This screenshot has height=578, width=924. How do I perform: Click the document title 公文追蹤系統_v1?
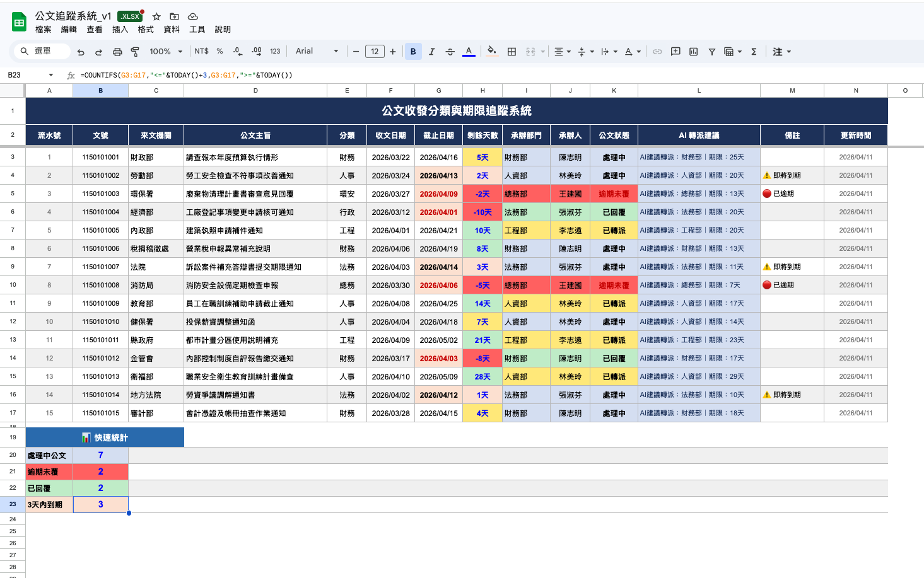73,16
